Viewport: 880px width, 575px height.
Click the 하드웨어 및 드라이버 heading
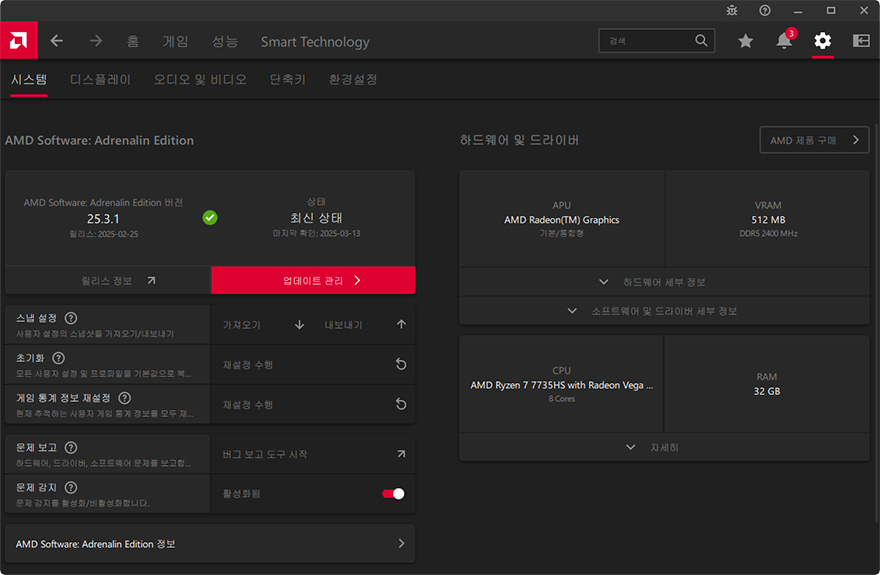point(519,140)
